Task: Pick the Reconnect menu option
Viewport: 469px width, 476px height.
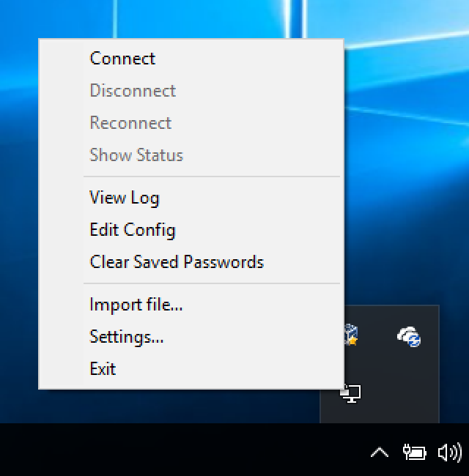Action: [x=191, y=122]
